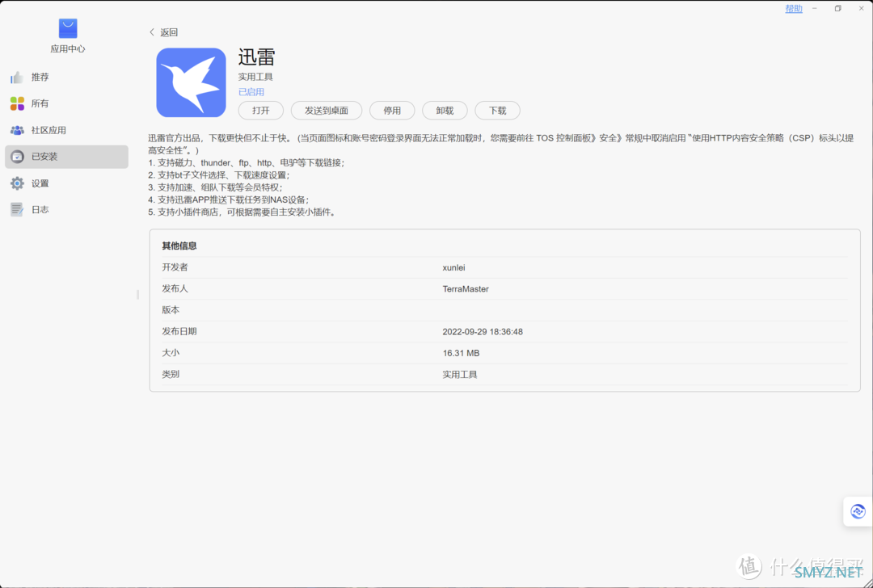
Task: Click the 实用工具 category under the app title
Action: [x=255, y=78]
